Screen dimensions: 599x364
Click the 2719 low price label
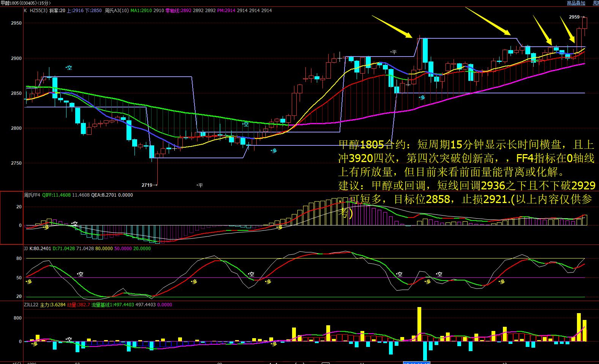[x=147, y=185]
